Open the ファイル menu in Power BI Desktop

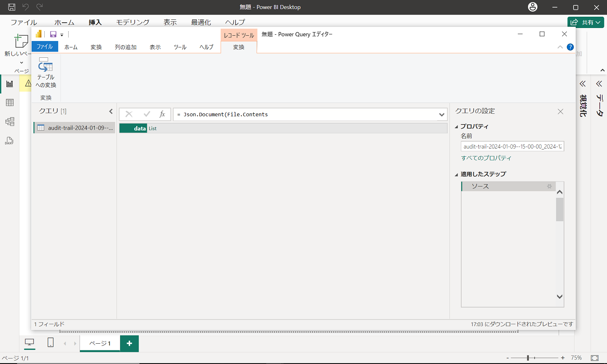(24, 22)
